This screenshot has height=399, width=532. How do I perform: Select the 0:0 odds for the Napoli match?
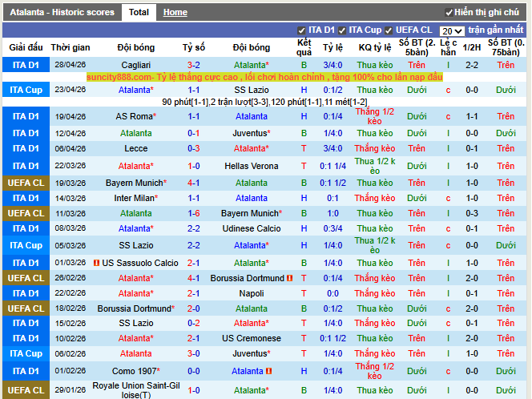point(332,293)
